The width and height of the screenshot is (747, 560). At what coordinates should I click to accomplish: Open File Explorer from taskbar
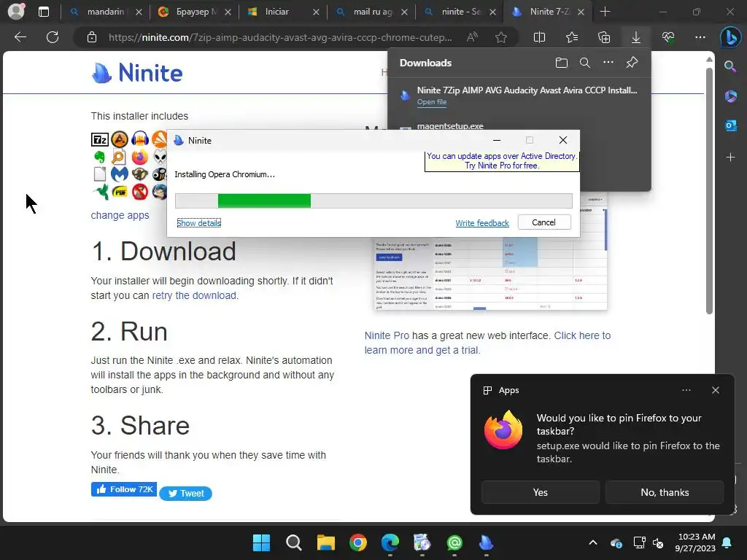326,542
